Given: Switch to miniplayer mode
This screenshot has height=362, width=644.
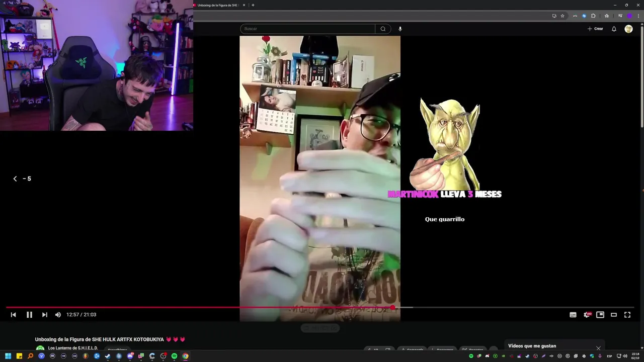Looking at the screenshot, I should point(600,315).
